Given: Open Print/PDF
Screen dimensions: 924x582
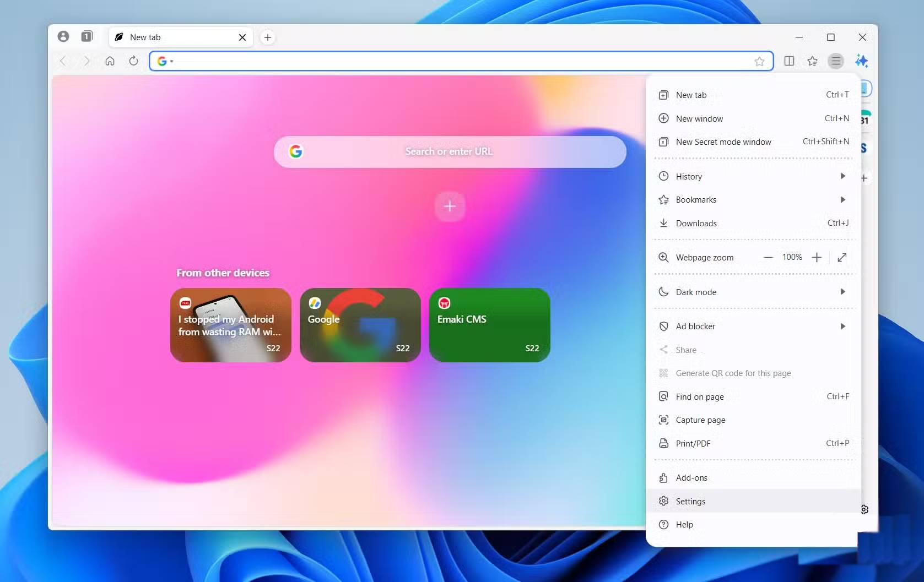Looking at the screenshot, I should [753, 444].
